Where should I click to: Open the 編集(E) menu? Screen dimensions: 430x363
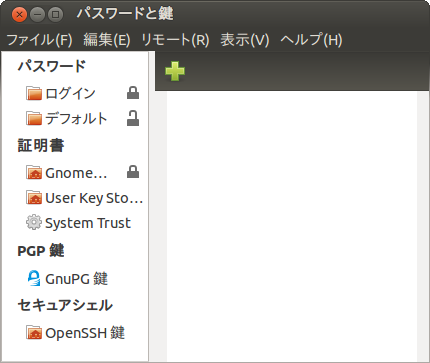tap(107, 40)
